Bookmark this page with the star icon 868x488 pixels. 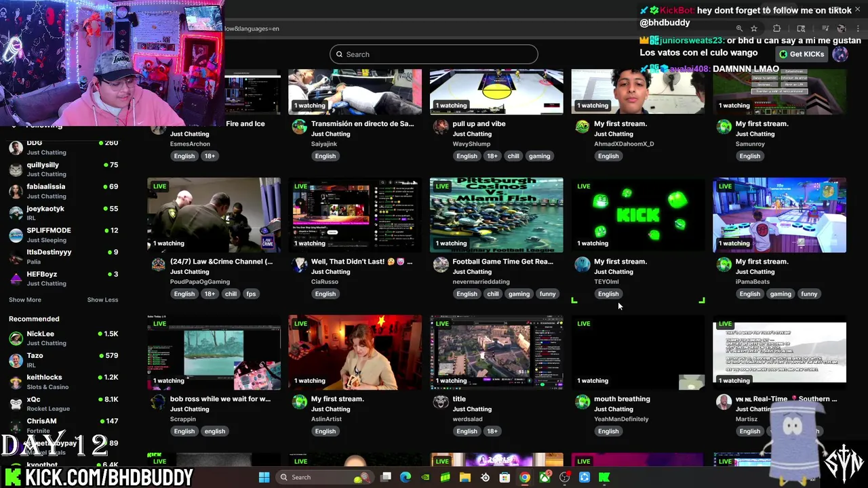pyautogui.click(x=754, y=28)
